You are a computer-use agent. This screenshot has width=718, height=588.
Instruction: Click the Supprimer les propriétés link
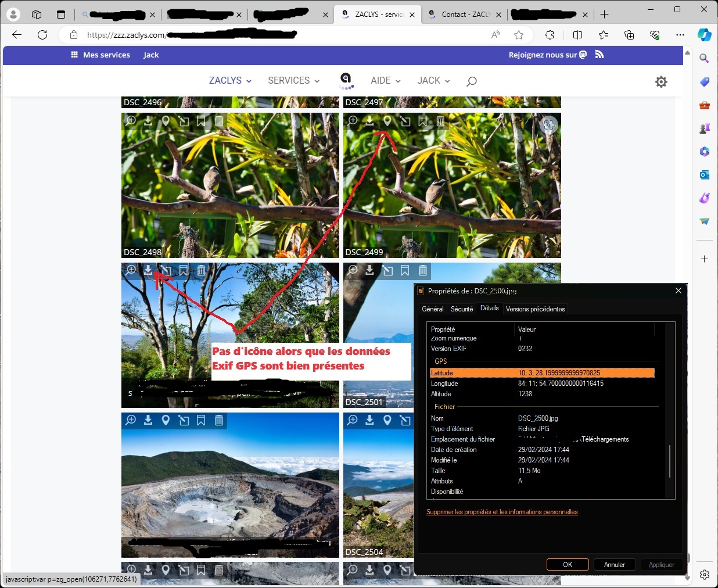tap(502, 512)
